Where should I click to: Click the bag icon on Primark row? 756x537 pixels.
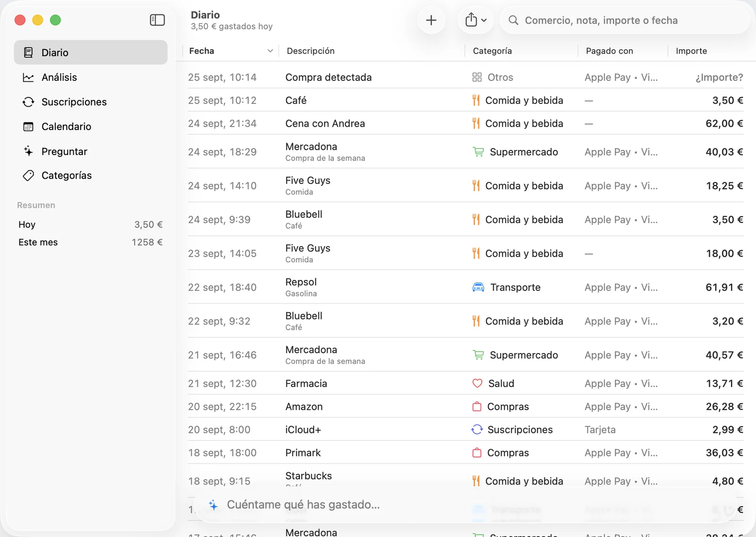[x=477, y=453]
